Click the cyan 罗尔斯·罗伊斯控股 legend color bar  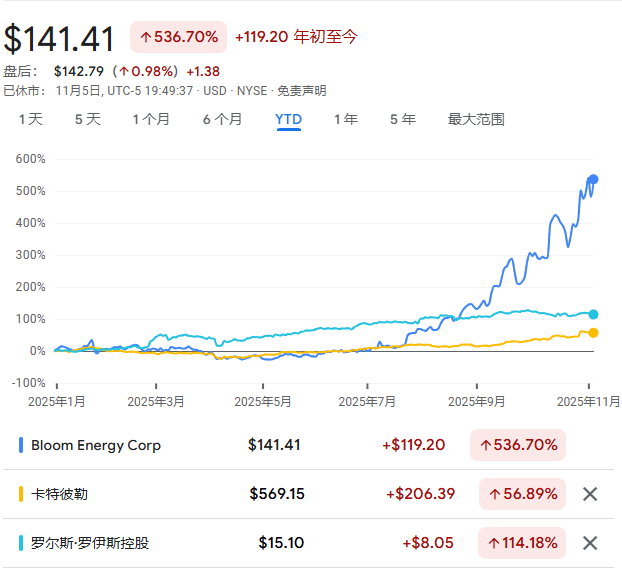click(22, 543)
